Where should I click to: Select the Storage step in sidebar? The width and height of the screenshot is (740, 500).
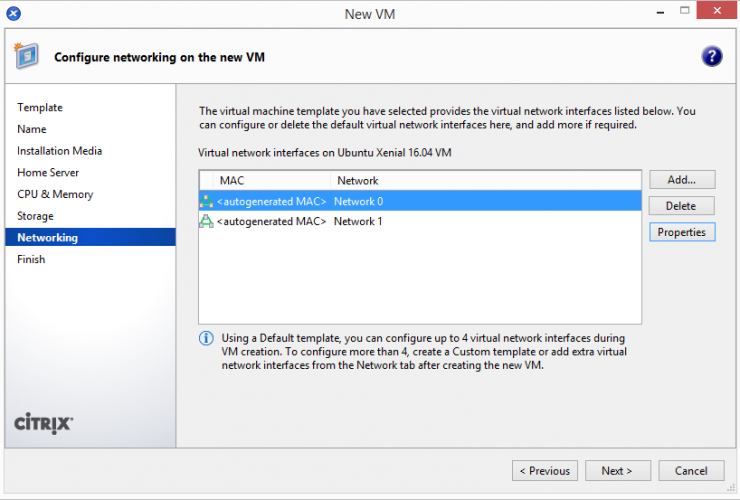35,216
